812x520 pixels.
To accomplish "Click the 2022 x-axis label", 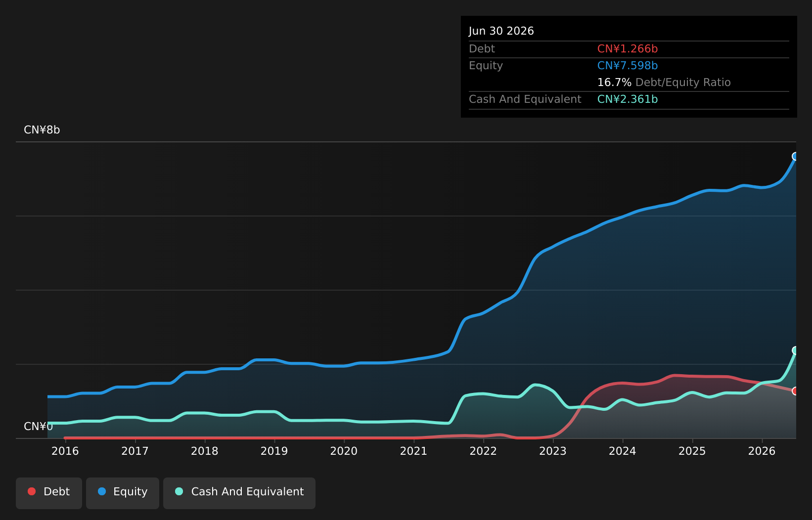I will [x=483, y=451].
